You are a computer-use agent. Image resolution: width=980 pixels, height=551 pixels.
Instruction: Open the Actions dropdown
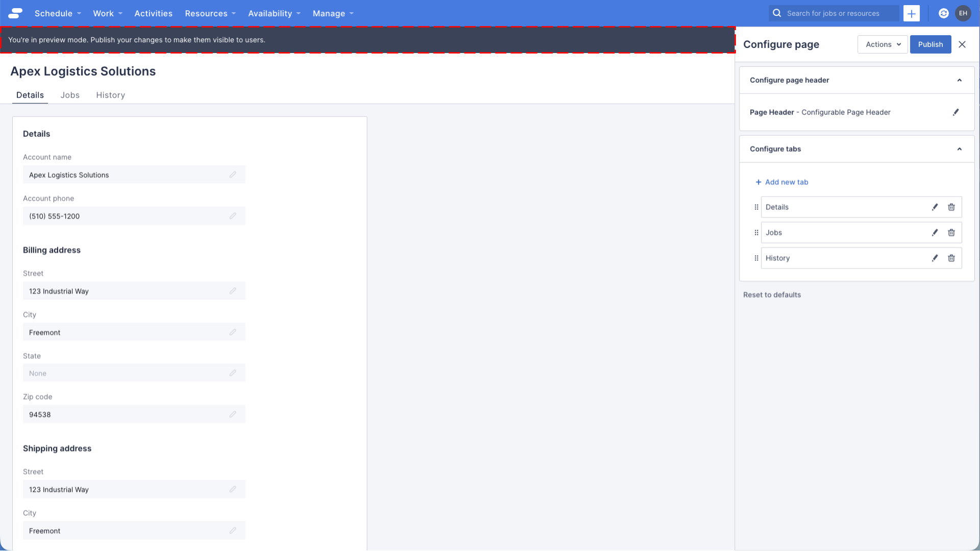(882, 44)
